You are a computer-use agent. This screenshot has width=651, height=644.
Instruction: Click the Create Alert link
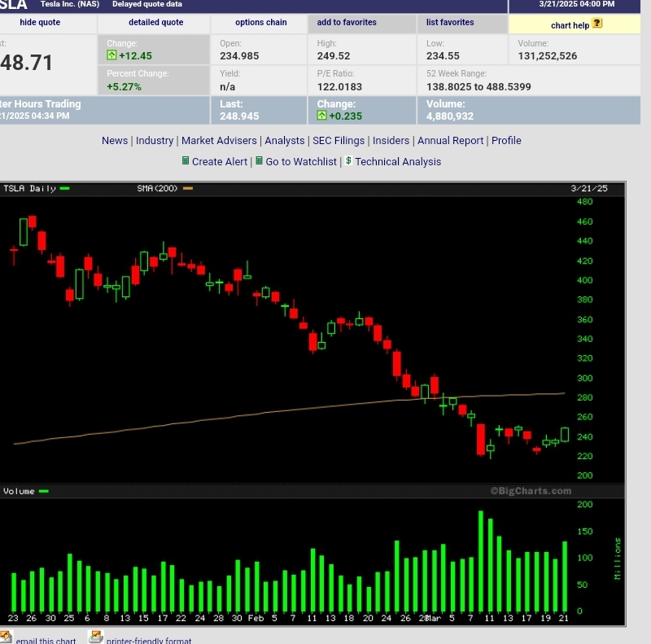point(219,162)
